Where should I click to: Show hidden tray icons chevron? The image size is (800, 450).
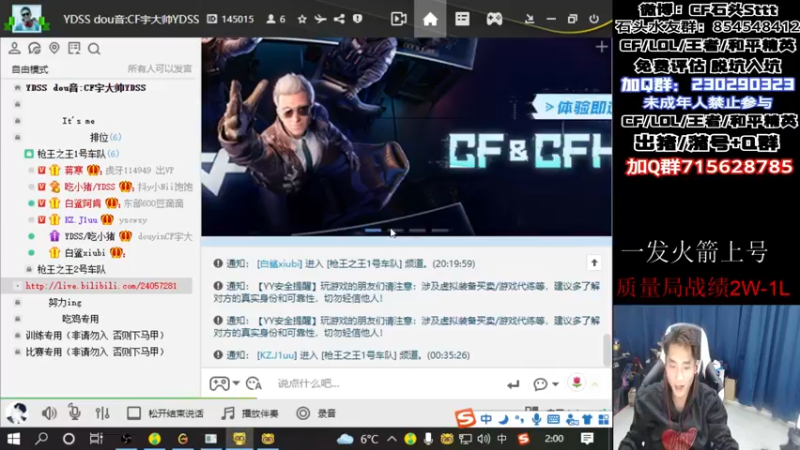pyautogui.click(x=392, y=438)
